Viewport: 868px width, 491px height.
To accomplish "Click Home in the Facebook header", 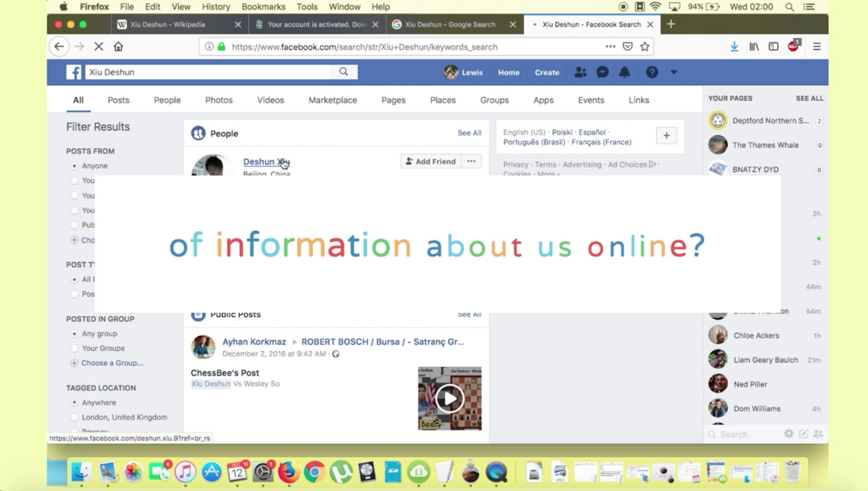I will (x=508, y=72).
